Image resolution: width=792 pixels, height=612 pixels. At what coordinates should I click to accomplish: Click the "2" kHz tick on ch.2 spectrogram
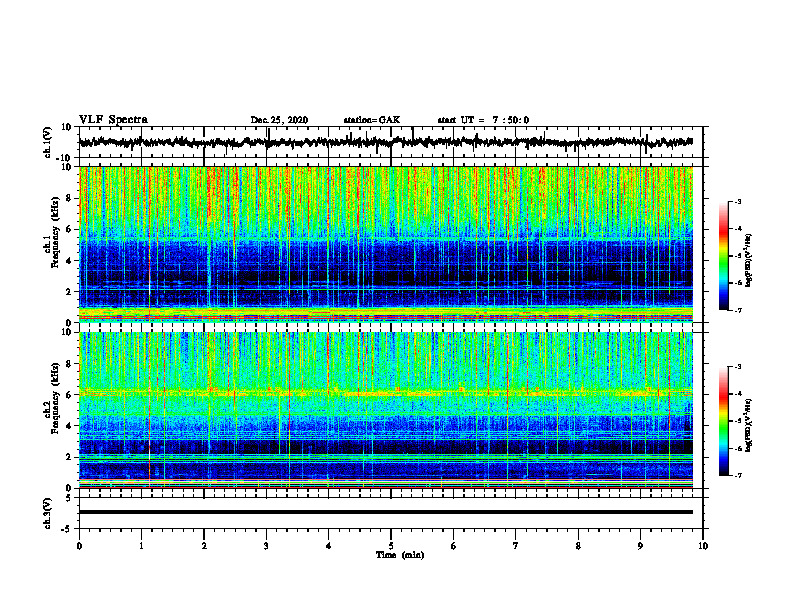coord(69,457)
